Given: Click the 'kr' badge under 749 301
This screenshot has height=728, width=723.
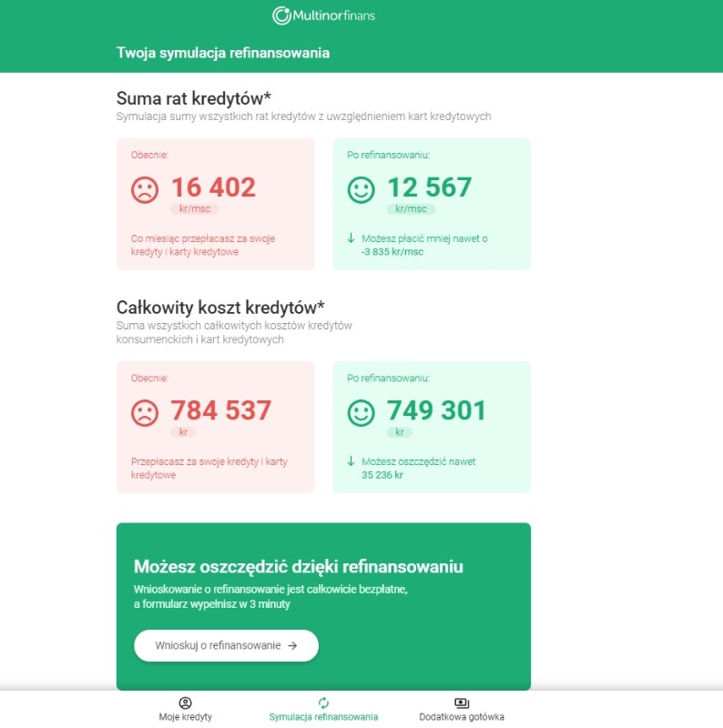Looking at the screenshot, I should (400, 432).
